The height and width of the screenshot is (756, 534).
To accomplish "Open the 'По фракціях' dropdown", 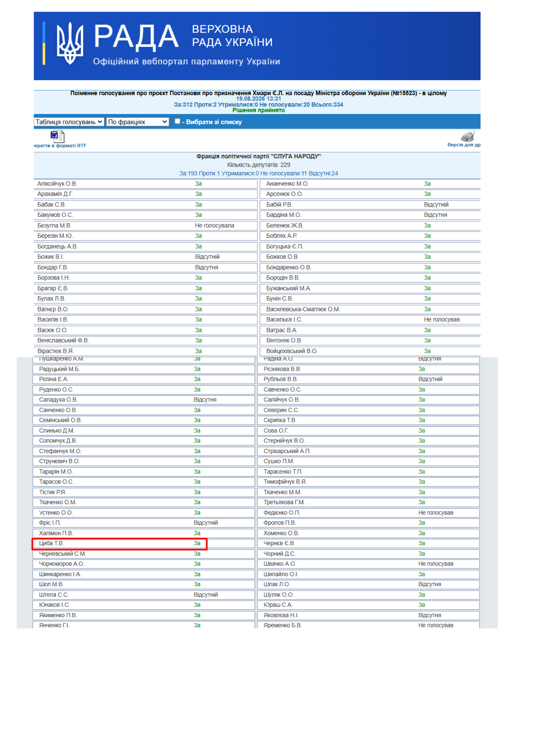I will click(x=138, y=122).
